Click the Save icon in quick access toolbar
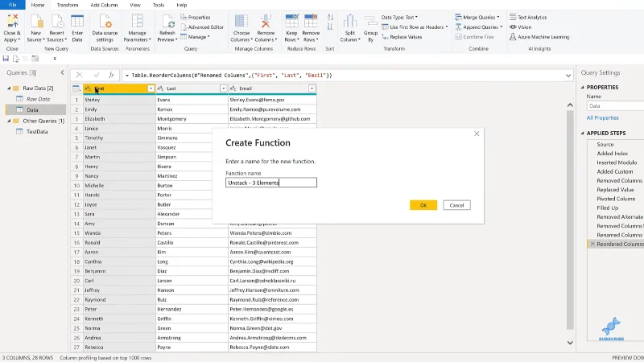This screenshot has width=644, height=362. [6, 59]
